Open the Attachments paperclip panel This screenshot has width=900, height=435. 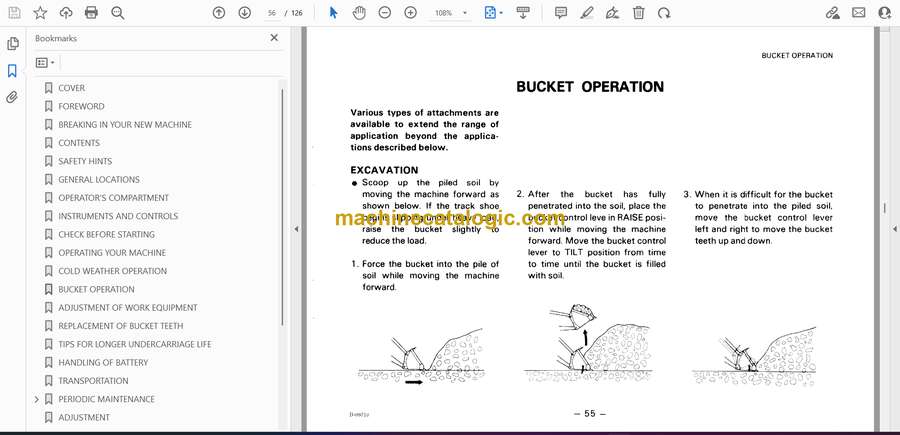point(13,97)
